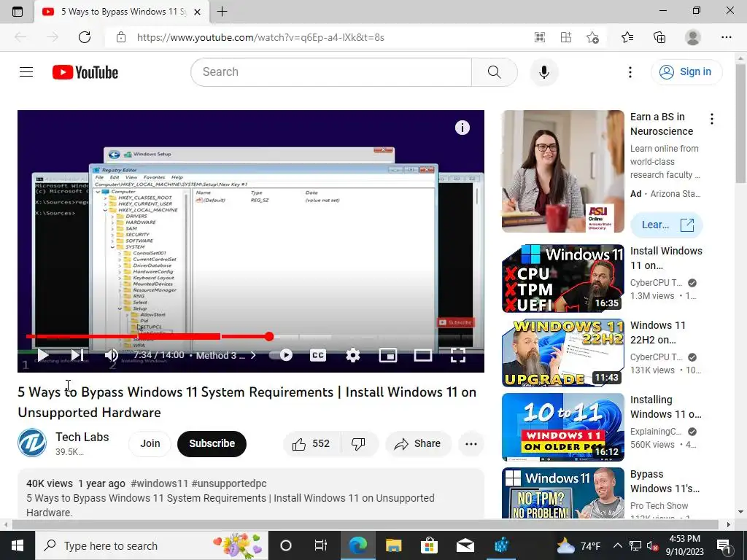The height and width of the screenshot is (560, 747).
Task: Open Microsoft Store from taskbar
Action: click(429, 545)
